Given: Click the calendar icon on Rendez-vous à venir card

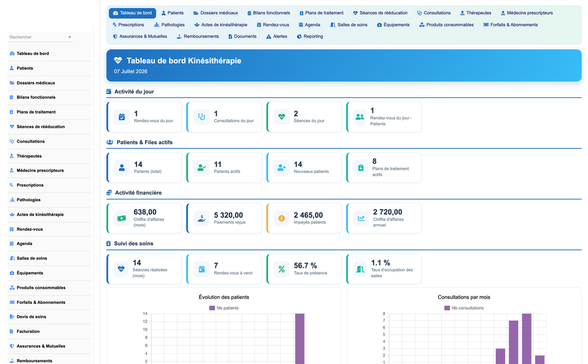Looking at the screenshot, I should pyautogui.click(x=201, y=269).
